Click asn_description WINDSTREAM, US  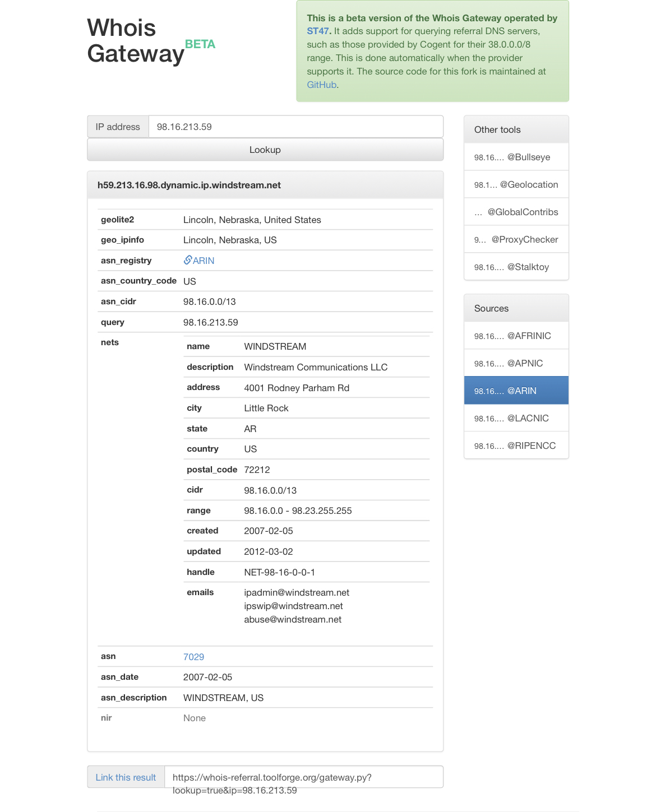(223, 698)
